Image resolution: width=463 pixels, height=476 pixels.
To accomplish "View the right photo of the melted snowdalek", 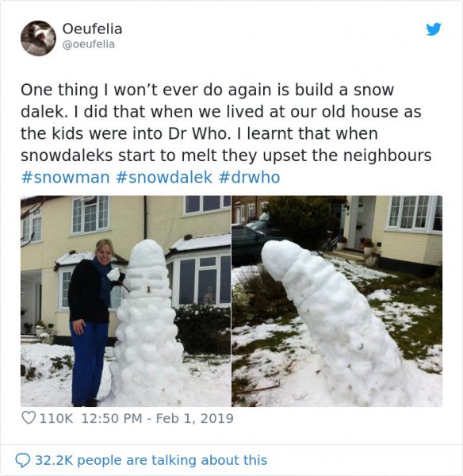I will point(337,301).
